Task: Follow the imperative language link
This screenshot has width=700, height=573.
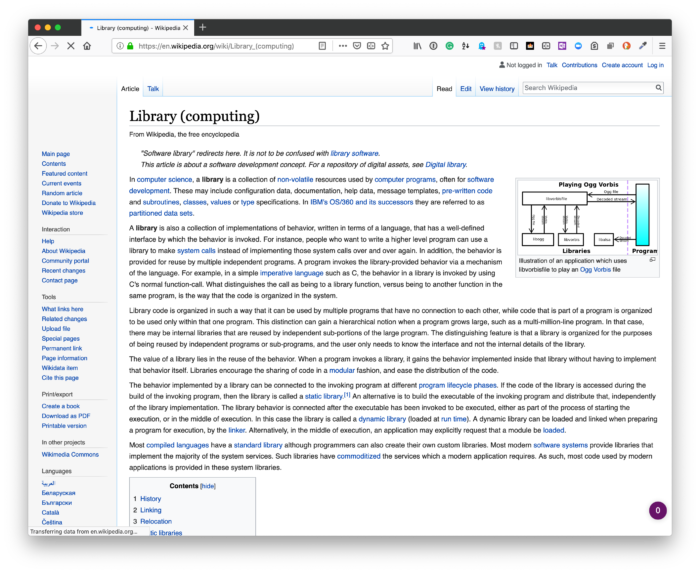Action: pyautogui.click(x=292, y=273)
